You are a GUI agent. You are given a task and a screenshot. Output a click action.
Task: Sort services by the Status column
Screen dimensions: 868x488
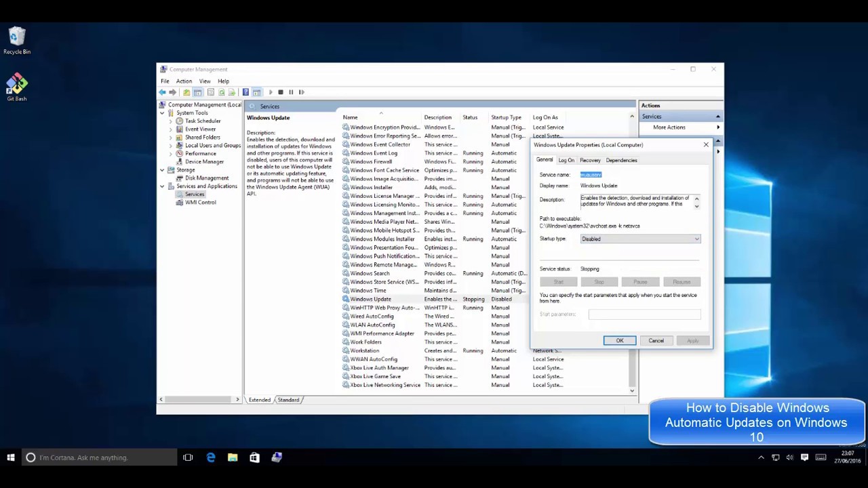(474, 117)
